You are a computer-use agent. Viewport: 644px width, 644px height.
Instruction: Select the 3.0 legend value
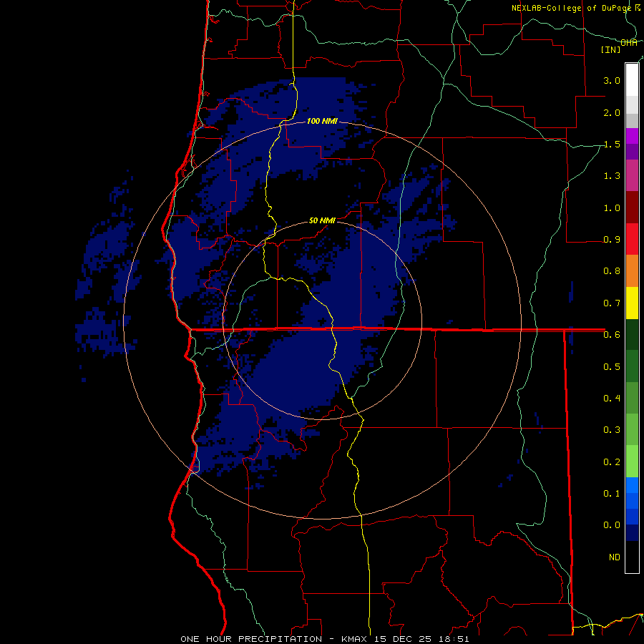pos(612,80)
